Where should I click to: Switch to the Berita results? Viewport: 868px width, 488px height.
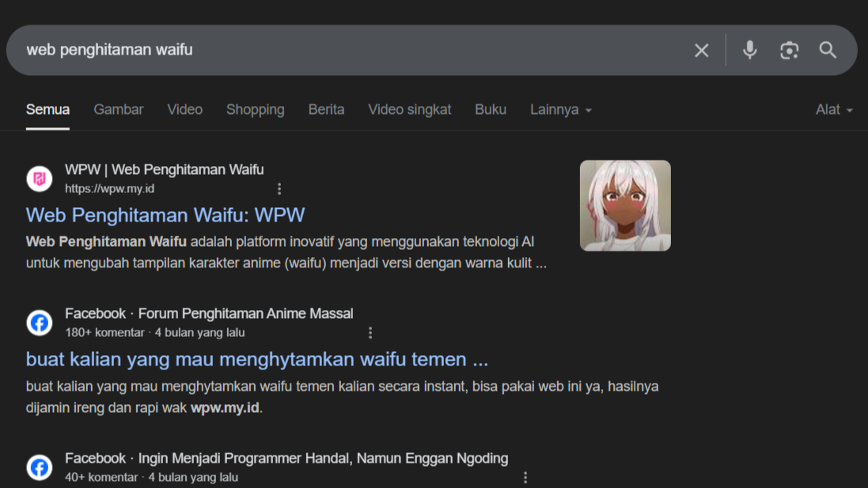pos(326,109)
